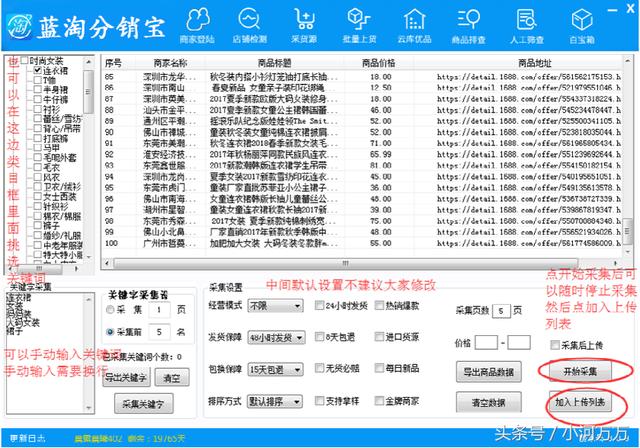This screenshot has height=448, width=640.
Task: Tick the 金牌商家 checkbox
Action: pyautogui.click(x=379, y=401)
